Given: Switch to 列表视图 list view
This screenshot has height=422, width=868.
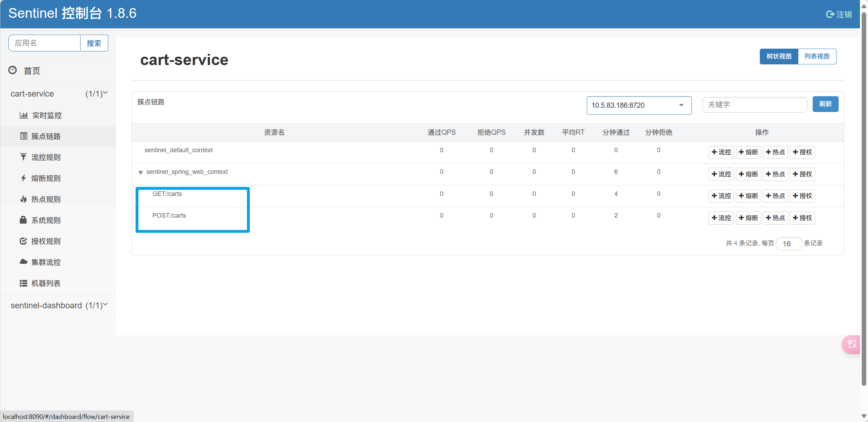Looking at the screenshot, I should click(x=817, y=56).
